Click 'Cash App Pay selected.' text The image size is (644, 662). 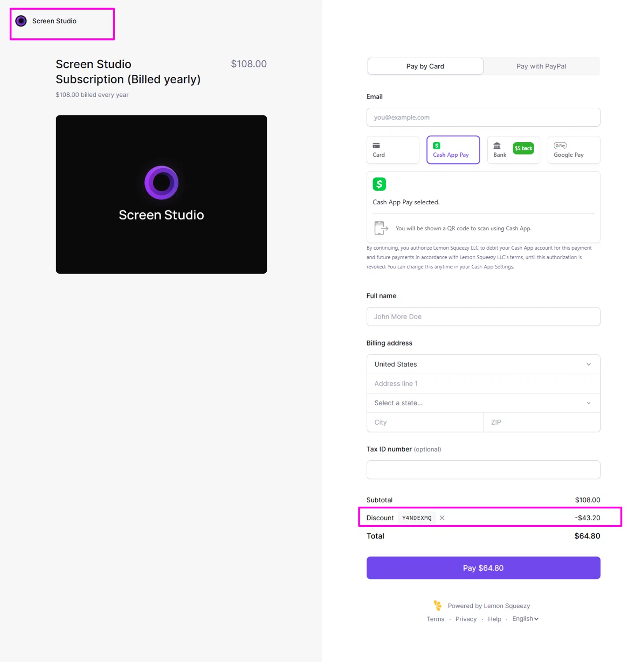click(x=406, y=202)
